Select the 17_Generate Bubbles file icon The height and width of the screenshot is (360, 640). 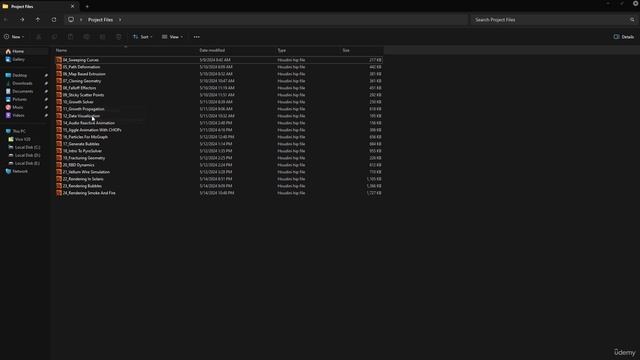point(59,144)
